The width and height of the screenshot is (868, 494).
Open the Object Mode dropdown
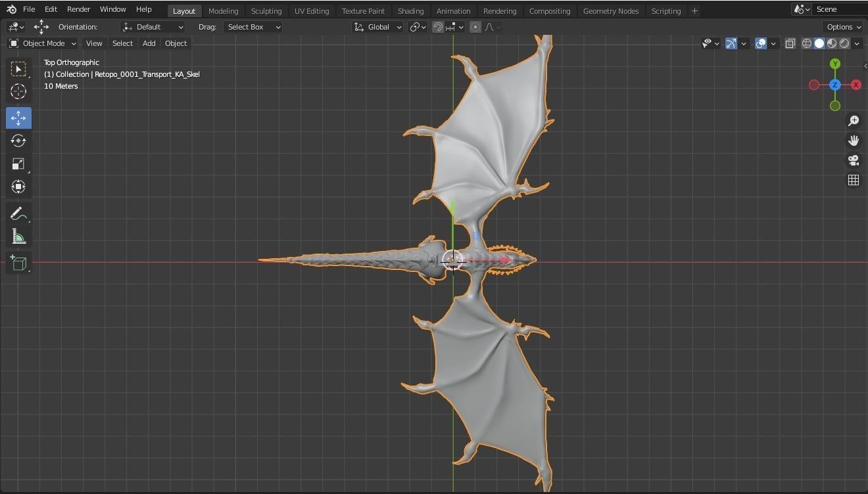coord(43,43)
